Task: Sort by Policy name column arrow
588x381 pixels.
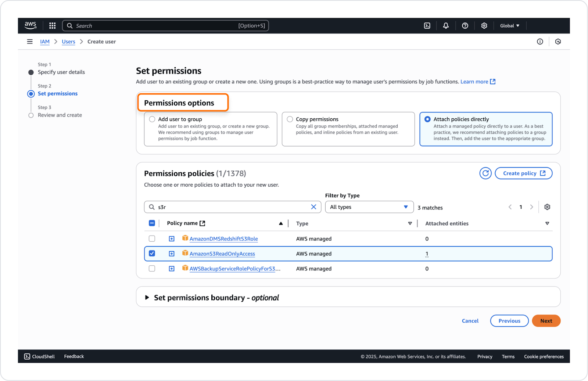Action: [x=281, y=223]
